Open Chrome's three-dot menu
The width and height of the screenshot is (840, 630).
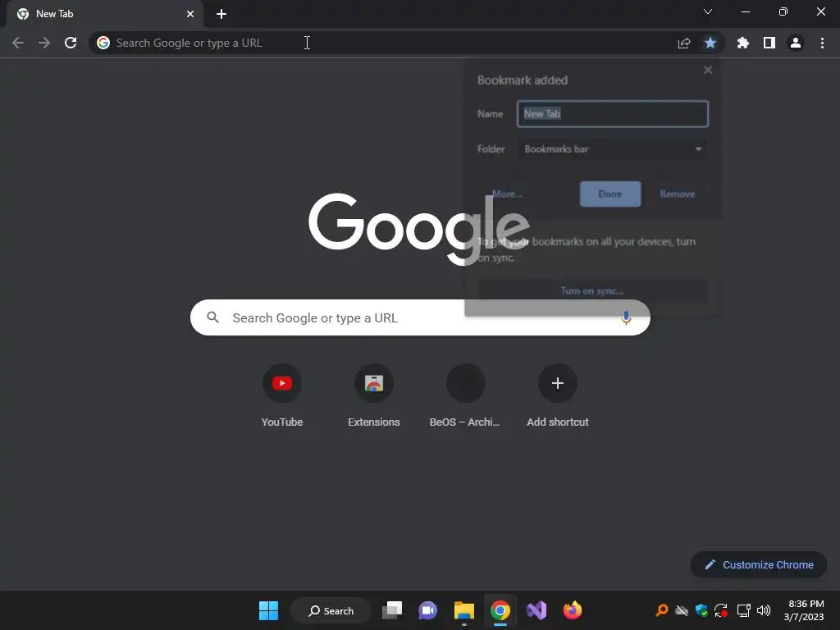[822, 43]
